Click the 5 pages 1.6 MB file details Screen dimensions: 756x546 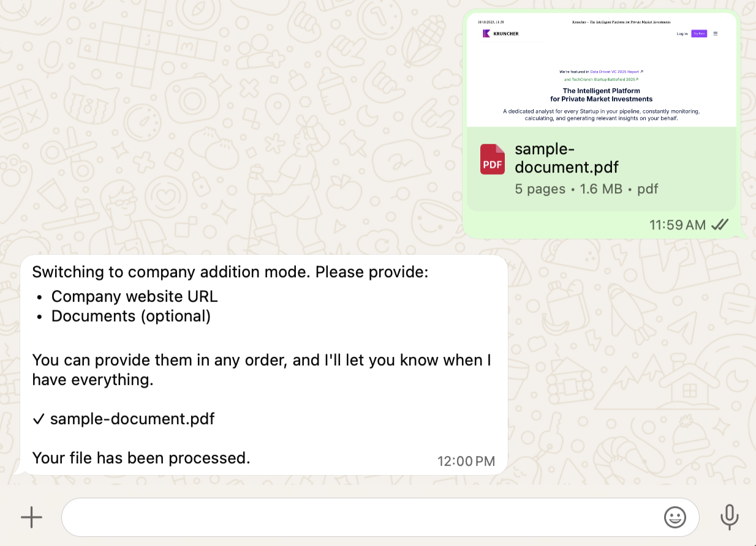(585, 189)
